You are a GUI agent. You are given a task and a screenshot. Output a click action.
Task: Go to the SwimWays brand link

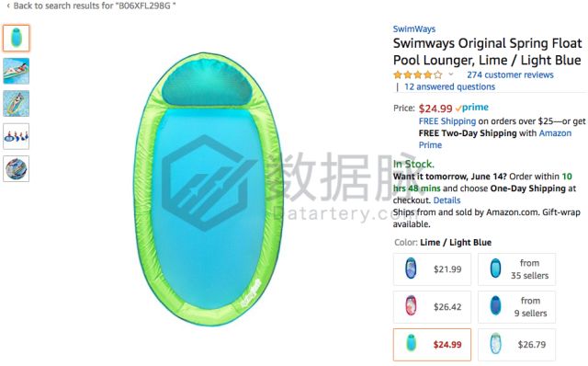(x=414, y=29)
